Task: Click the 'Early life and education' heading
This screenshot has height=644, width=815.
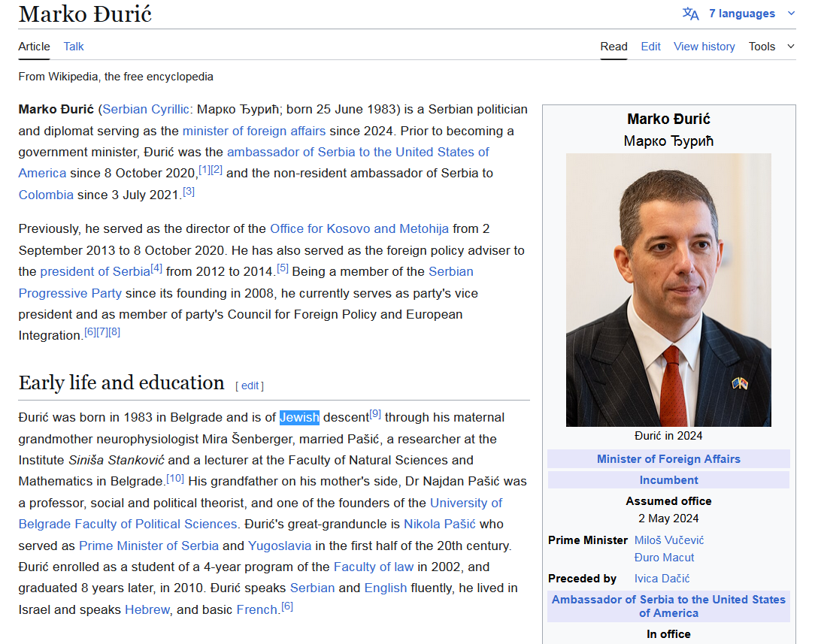Action: (x=122, y=382)
